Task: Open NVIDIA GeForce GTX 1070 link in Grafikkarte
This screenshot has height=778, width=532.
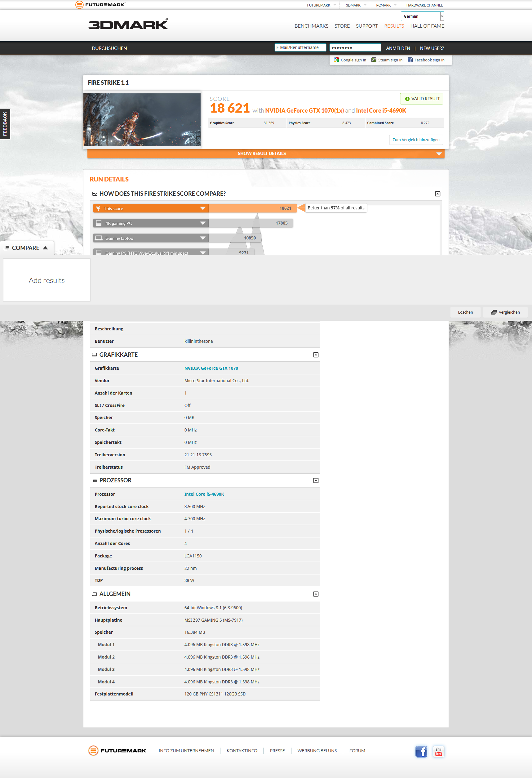Action: pos(211,368)
